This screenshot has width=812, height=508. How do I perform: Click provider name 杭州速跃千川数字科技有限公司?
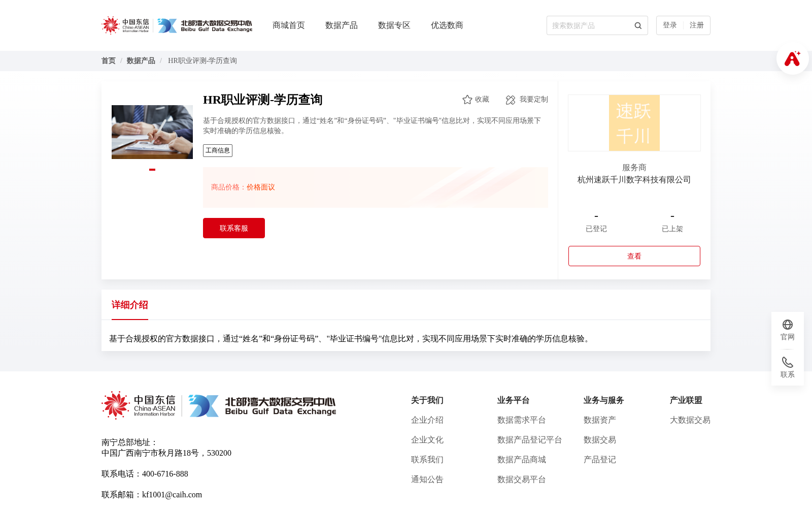coord(634,180)
